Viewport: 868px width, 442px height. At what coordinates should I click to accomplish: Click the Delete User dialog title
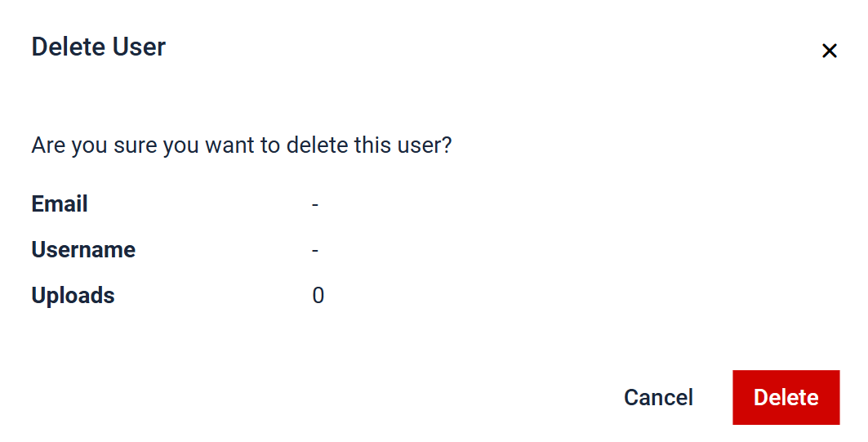[x=98, y=47]
